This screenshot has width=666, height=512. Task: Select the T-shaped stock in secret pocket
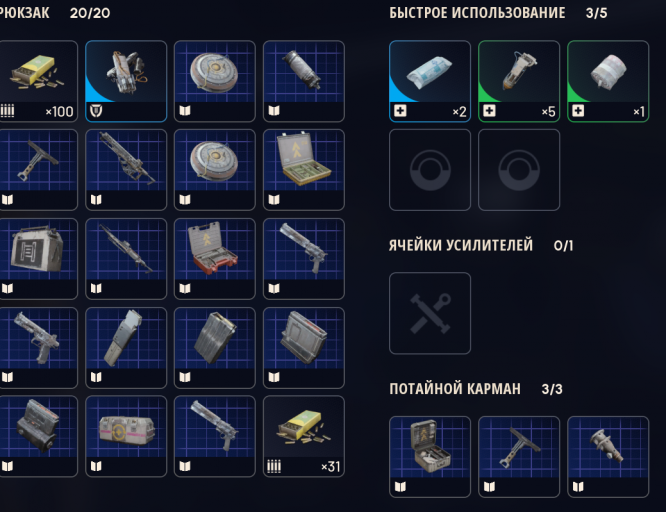point(519,457)
